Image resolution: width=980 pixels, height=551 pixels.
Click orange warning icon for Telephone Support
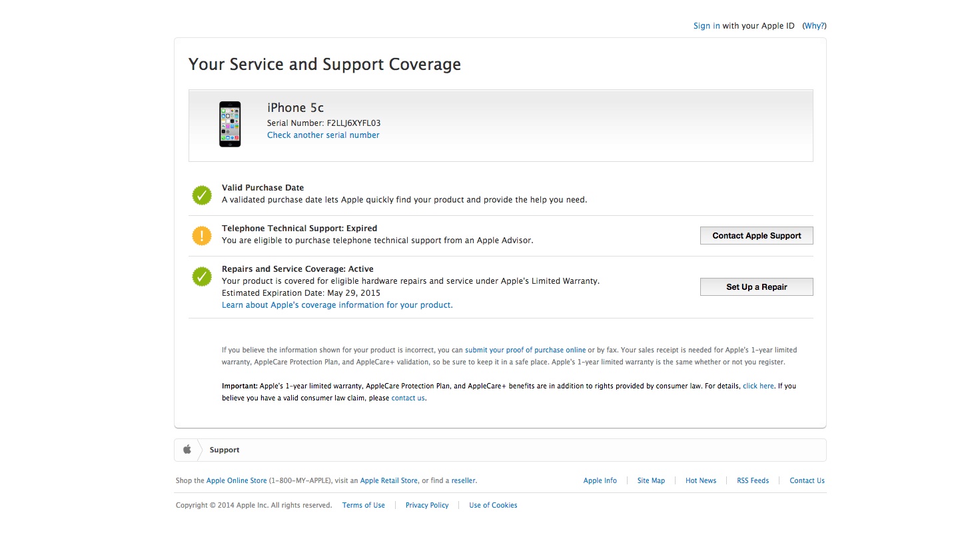(x=202, y=236)
